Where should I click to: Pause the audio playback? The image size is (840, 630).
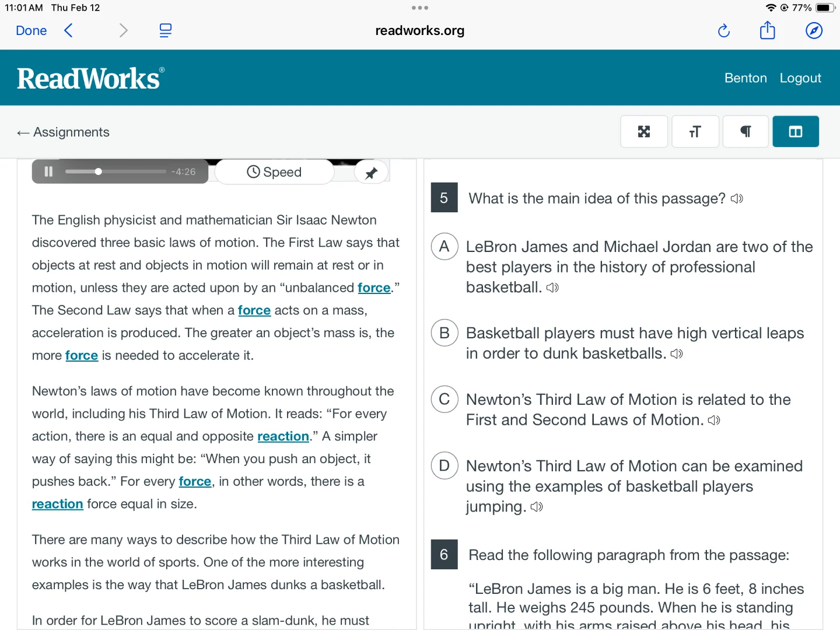(x=48, y=171)
